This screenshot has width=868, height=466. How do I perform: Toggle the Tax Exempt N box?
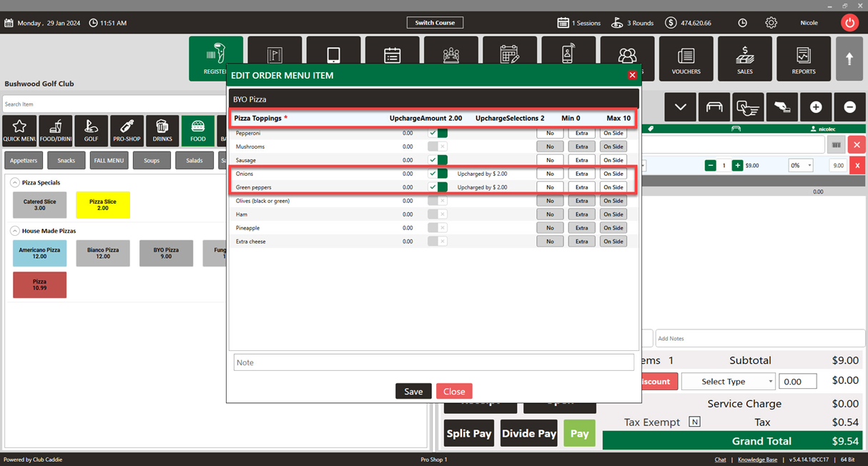point(694,422)
